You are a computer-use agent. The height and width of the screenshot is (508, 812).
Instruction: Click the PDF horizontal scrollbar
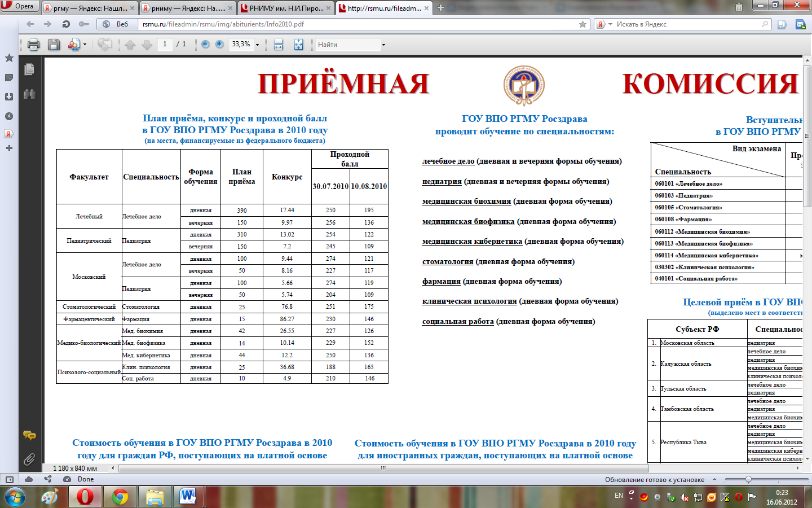point(383,468)
